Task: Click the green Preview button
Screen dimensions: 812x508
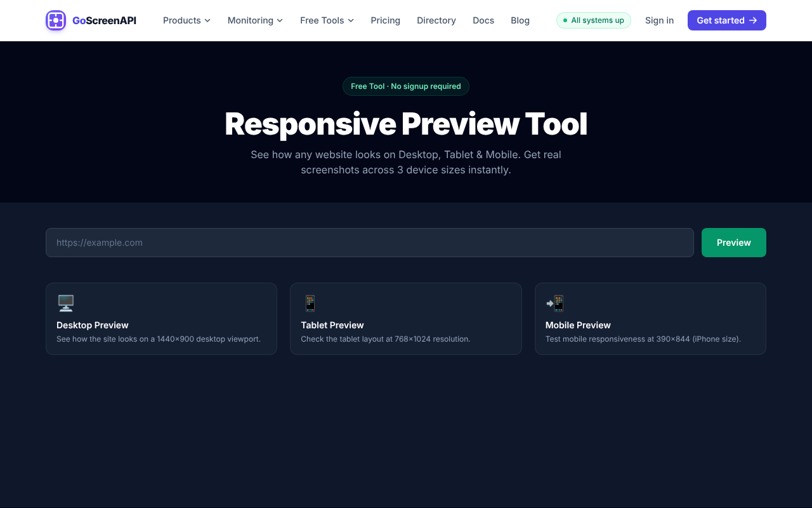Action: [x=734, y=243]
